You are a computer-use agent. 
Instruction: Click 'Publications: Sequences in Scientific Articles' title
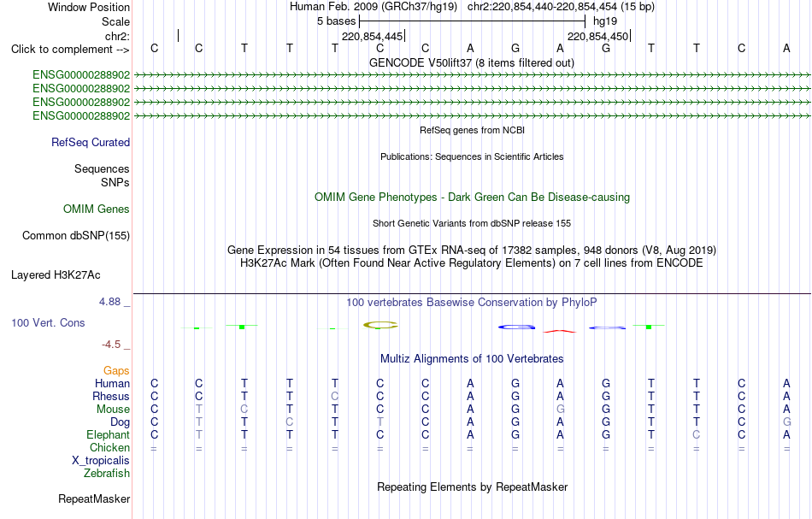pyautogui.click(x=472, y=156)
